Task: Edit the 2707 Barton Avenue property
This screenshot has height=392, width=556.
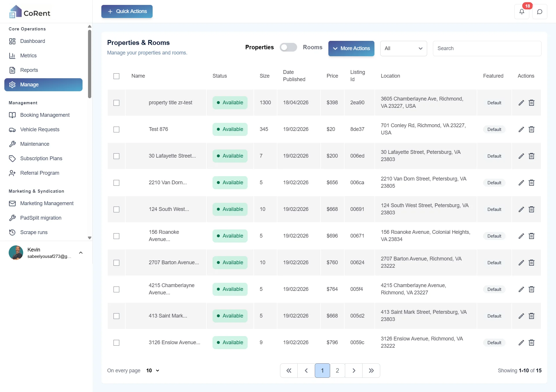Action: pos(521,263)
